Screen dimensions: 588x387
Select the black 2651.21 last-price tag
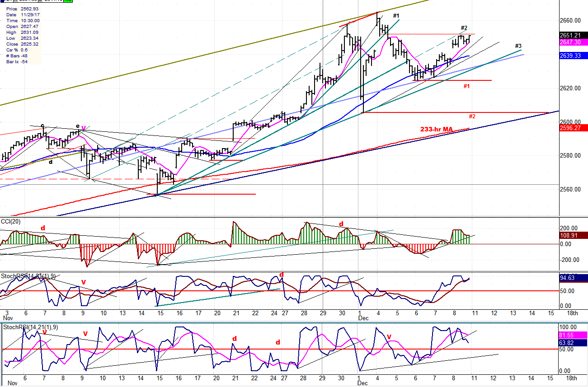(573, 35)
